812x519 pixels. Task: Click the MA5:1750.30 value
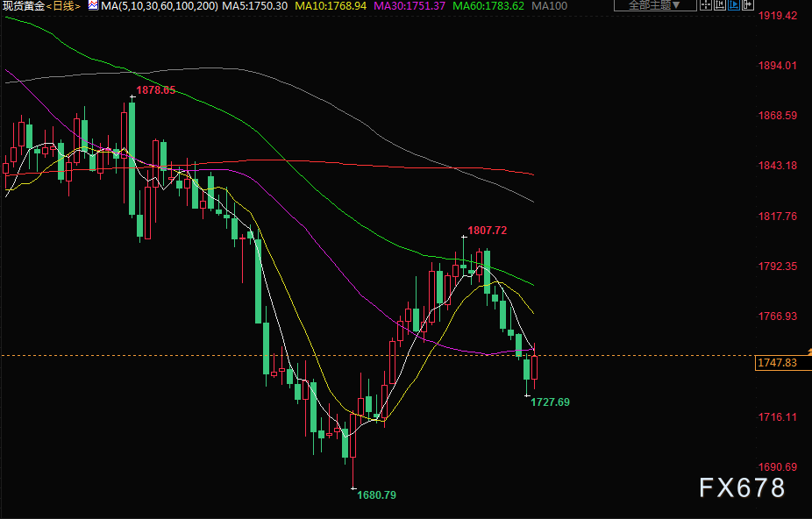click(255, 6)
